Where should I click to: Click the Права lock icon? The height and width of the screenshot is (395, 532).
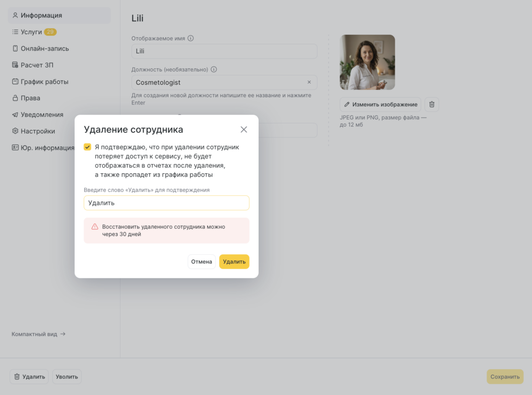coord(16,98)
